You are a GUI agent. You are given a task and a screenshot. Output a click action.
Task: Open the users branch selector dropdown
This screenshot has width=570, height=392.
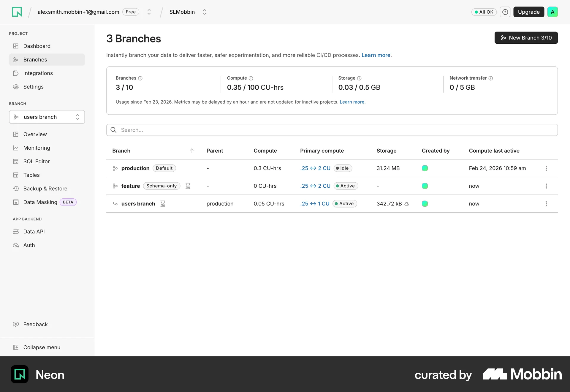coord(47,117)
